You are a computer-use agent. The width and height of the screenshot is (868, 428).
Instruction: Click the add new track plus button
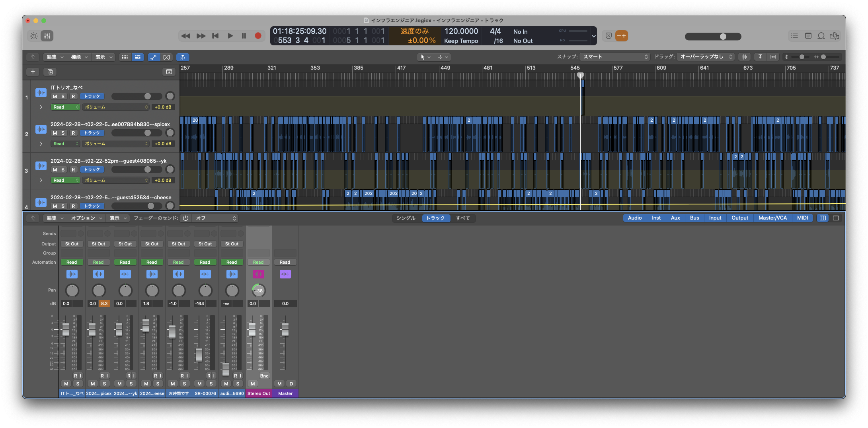[33, 72]
